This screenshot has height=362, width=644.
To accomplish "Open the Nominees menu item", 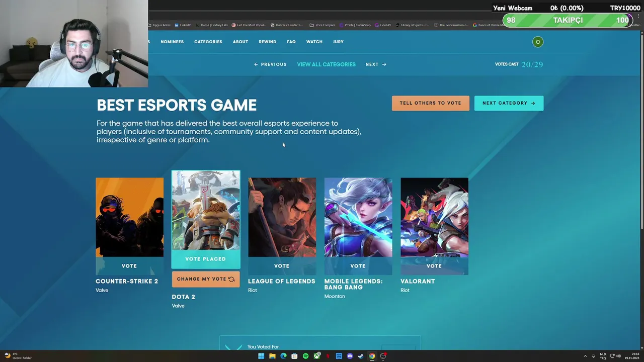I will [172, 42].
